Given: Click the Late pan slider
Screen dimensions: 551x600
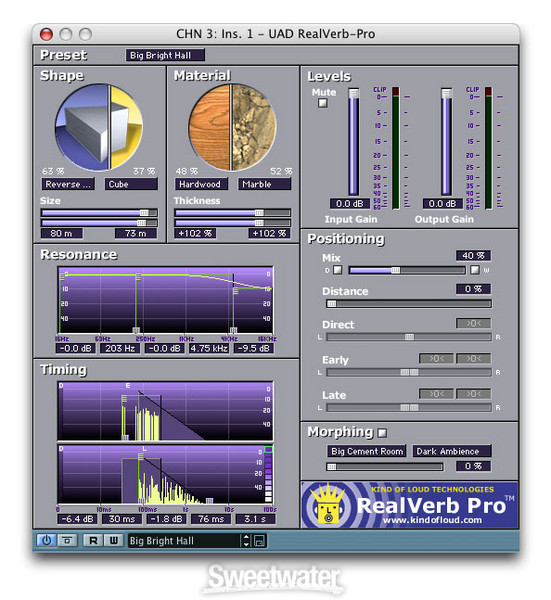Looking at the screenshot, I should [x=409, y=408].
